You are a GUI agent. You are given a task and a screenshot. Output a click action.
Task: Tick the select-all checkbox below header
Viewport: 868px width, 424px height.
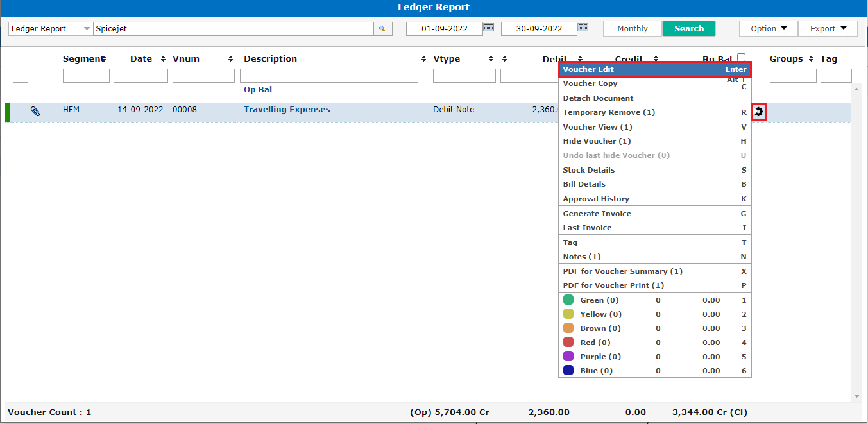click(21, 76)
